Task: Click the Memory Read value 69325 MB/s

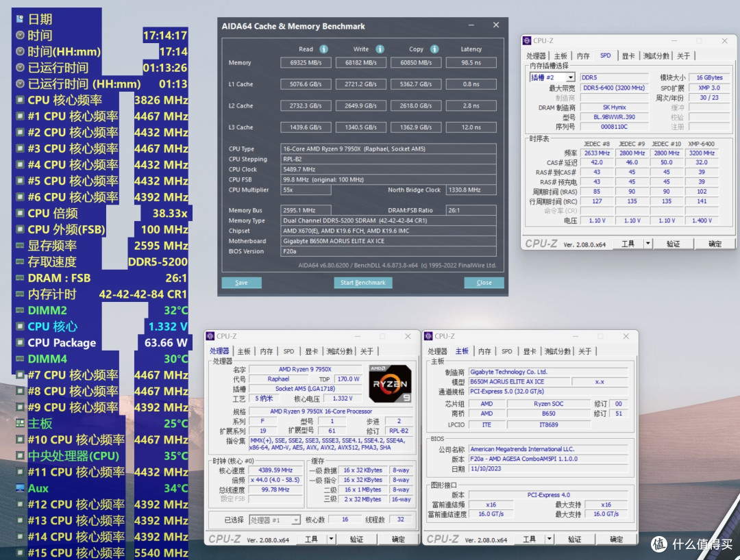Action: tap(306, 62)
